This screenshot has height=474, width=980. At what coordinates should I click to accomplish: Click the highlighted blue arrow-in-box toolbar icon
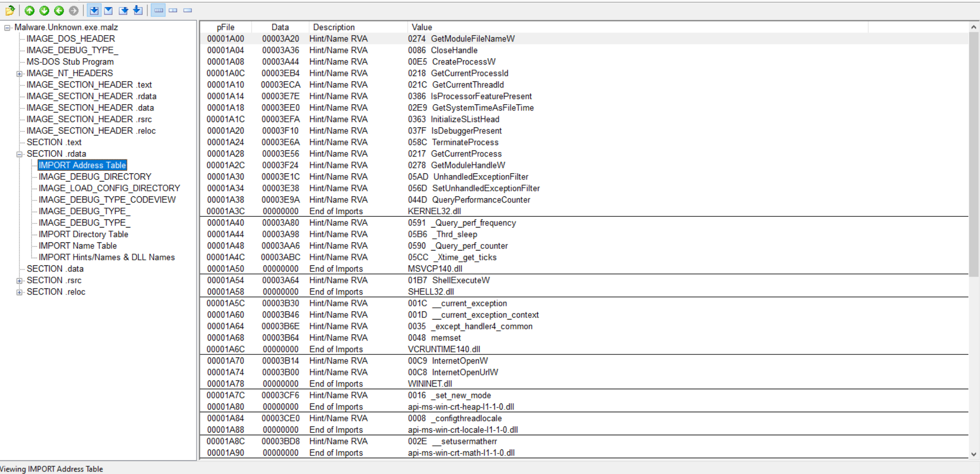click(x=94, y=10)
